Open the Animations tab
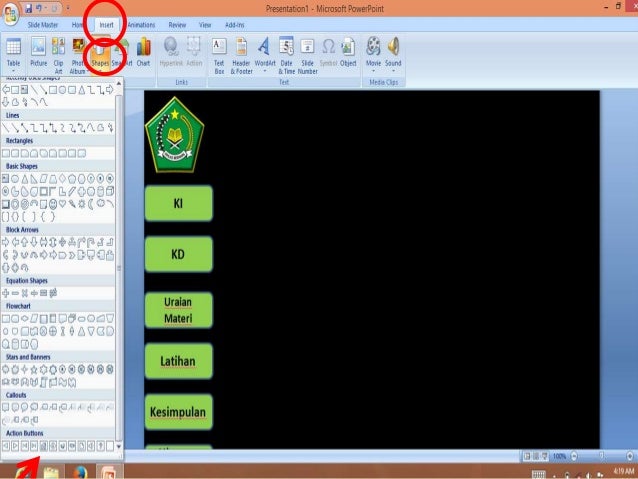Image resolution: width=638 pixels, height=479 pixels. click(x=141, y=25)
